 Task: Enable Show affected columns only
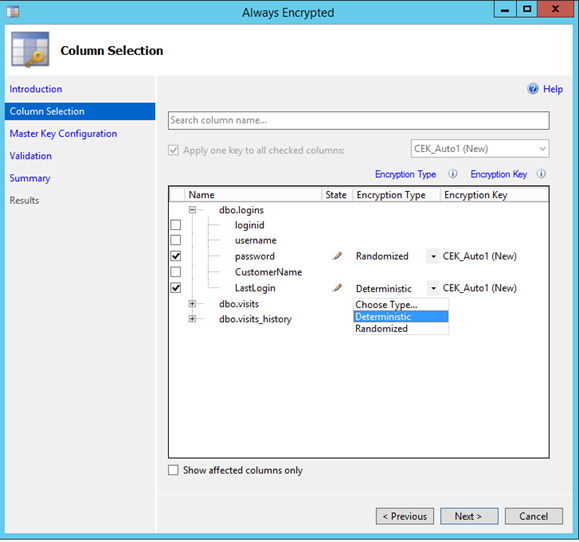tap(173, 470)
